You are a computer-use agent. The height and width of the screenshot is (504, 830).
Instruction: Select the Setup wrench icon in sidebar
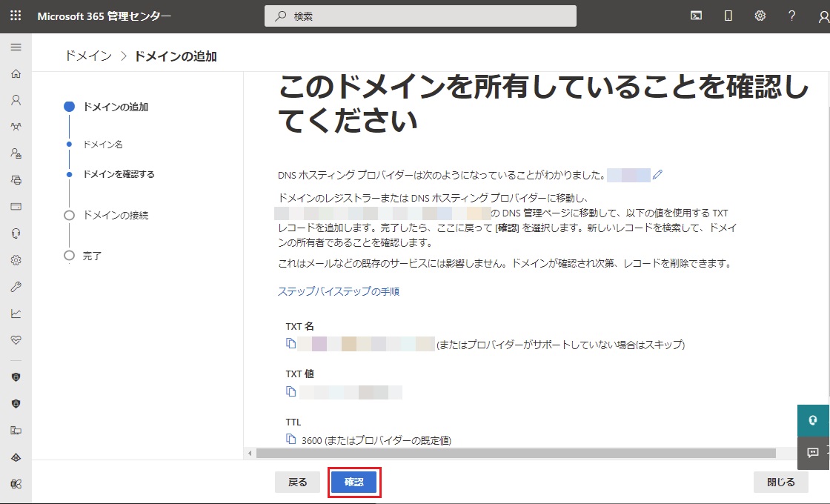coord(16,287)
